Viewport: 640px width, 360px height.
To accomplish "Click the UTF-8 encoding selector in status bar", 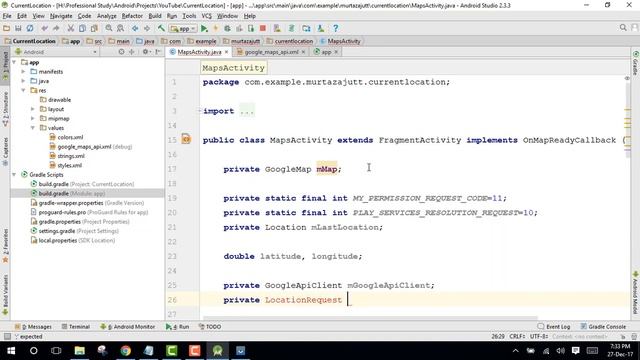I will tap(539, 336).
